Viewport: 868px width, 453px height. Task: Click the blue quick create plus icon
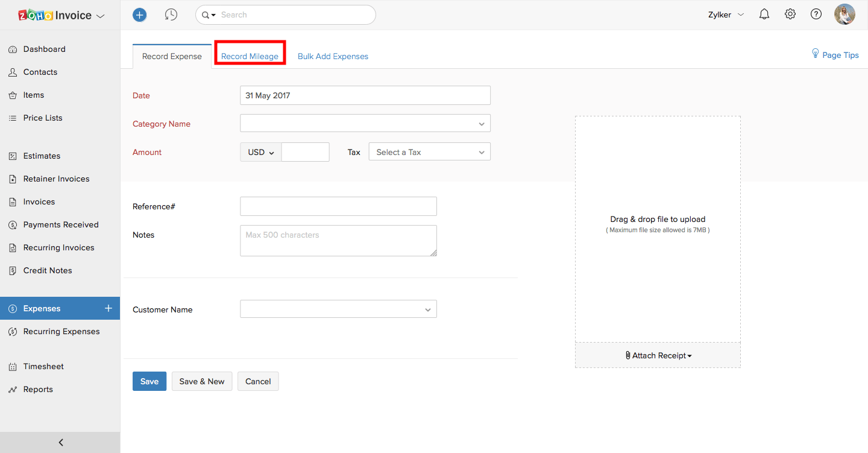pyautogui.click(x=140, y=15)
